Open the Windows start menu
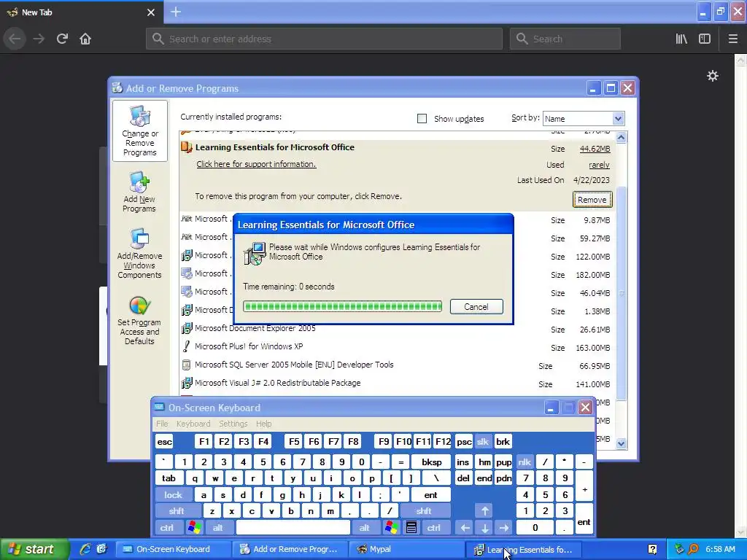This screenshot has width=747, height=560. [x=34, y=549]
